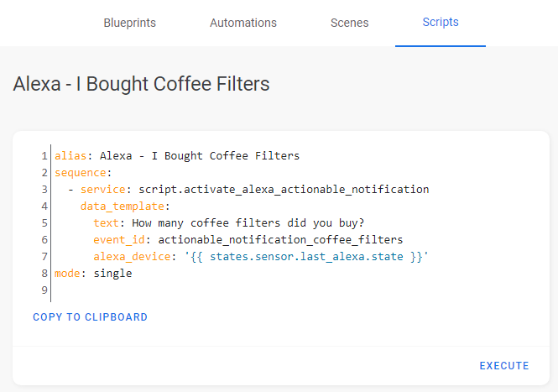558x392 pixels.
Task: Click the 'mode: single' code line
Action: pos(93,274)
